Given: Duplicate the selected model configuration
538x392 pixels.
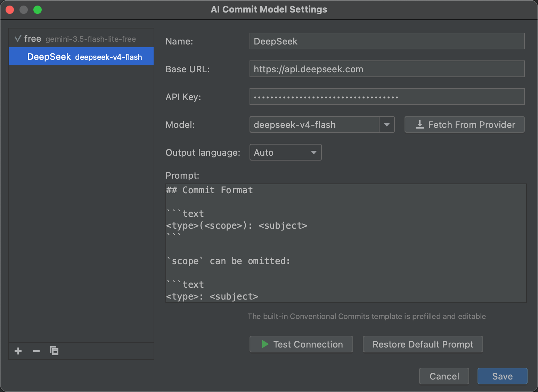Looking at the screenshot, I should pos(54,351).
